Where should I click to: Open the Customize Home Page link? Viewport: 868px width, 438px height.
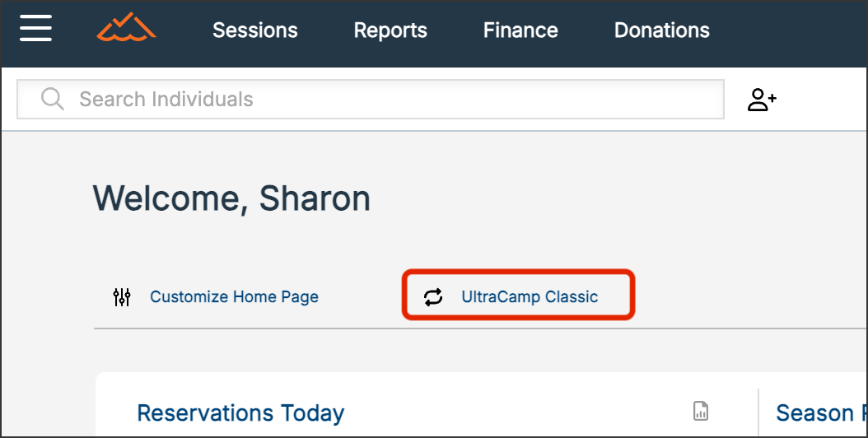tap(234, 297)
